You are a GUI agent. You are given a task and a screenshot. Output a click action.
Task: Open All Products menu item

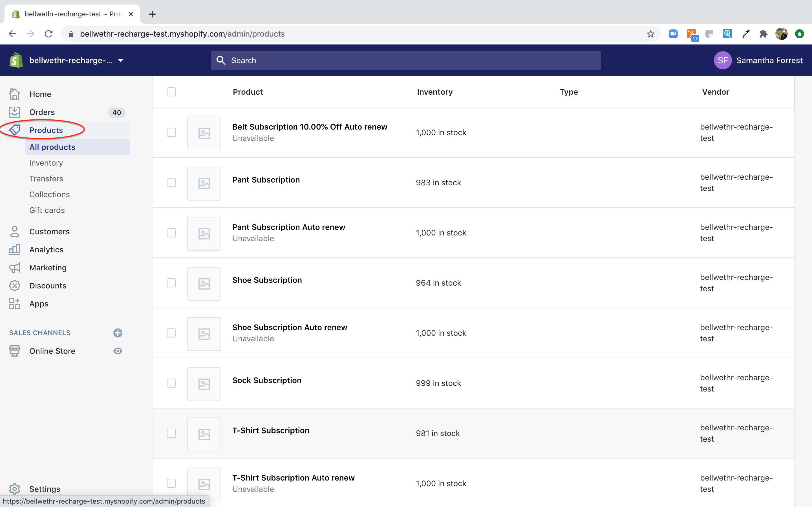52,147
